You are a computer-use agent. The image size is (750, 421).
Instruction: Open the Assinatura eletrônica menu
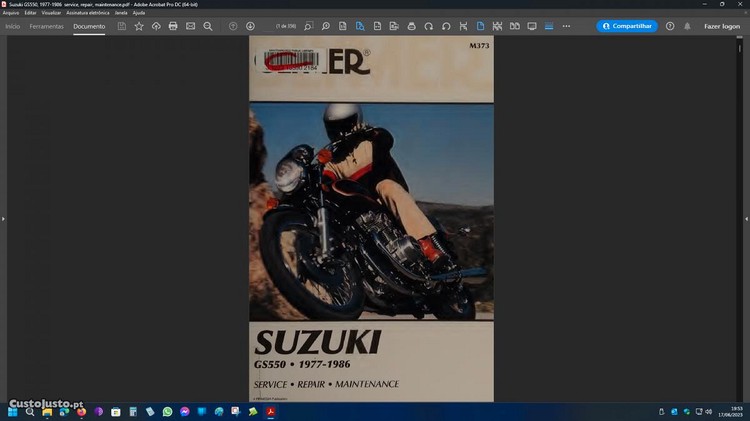pos(88,12)
